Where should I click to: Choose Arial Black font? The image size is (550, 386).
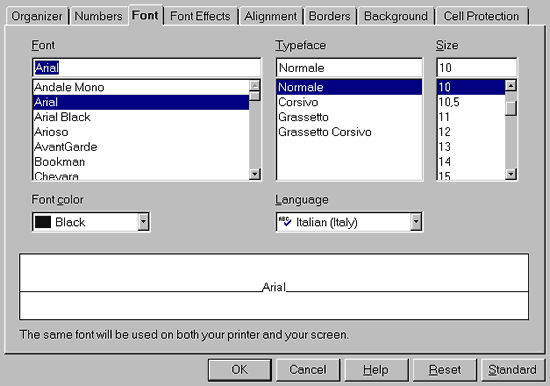click(x=141, y=117)
